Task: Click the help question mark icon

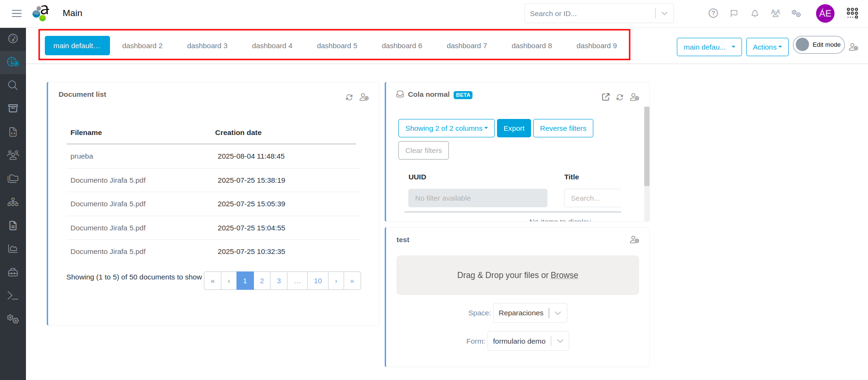Action: click(x=713, y=13)
